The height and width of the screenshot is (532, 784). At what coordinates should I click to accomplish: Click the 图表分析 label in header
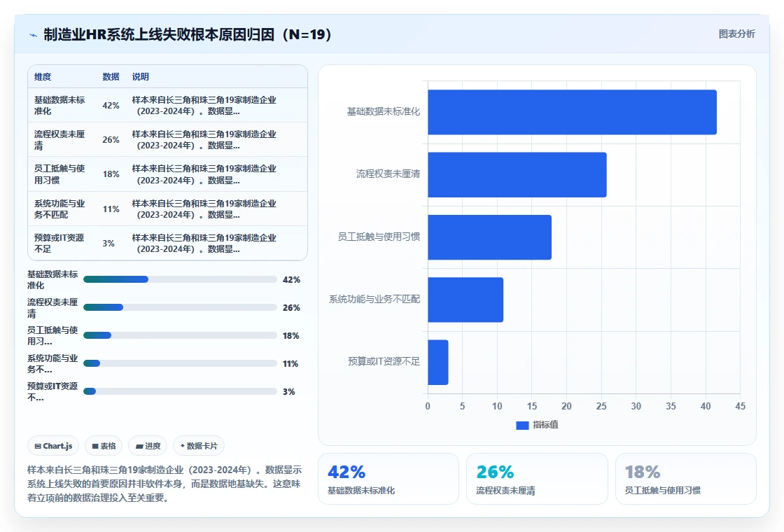[x=736, y=34]
